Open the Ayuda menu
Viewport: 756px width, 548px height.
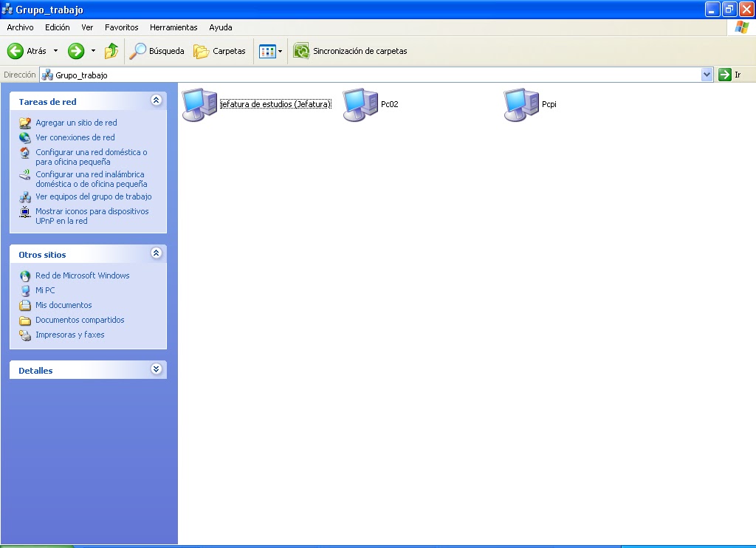coord(221,27)
